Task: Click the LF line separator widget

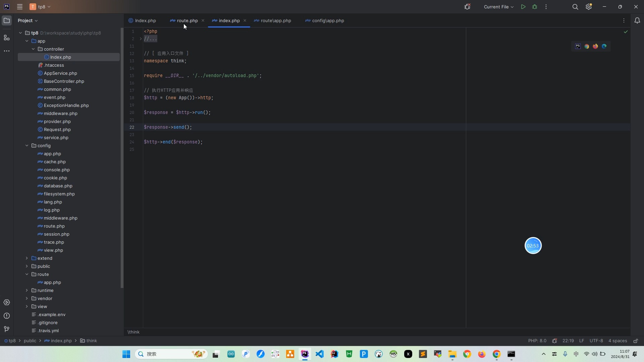Action: pyautogui.click(x=582, y=341)
